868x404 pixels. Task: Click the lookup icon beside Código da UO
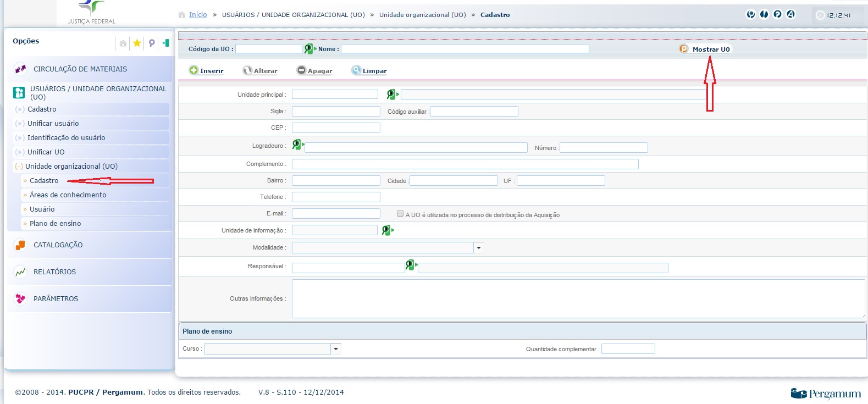(309, 49)
